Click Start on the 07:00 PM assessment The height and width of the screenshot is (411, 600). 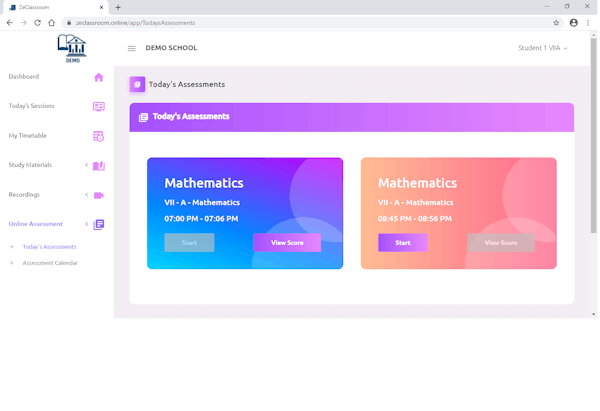tap(189, 243)
